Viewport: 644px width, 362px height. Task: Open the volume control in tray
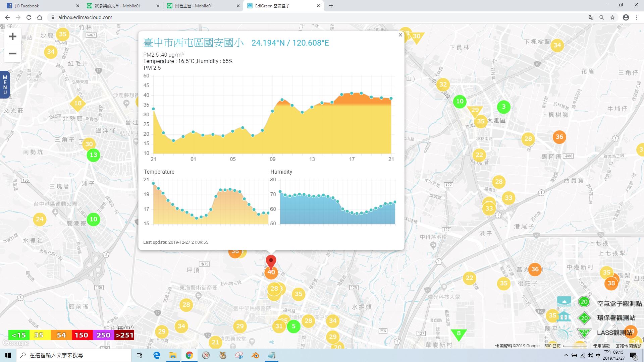coord(590,355)
